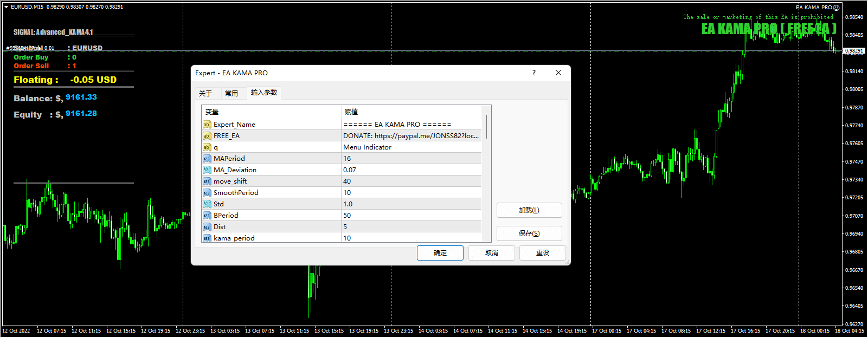Click the 加载(L) button

529,210
